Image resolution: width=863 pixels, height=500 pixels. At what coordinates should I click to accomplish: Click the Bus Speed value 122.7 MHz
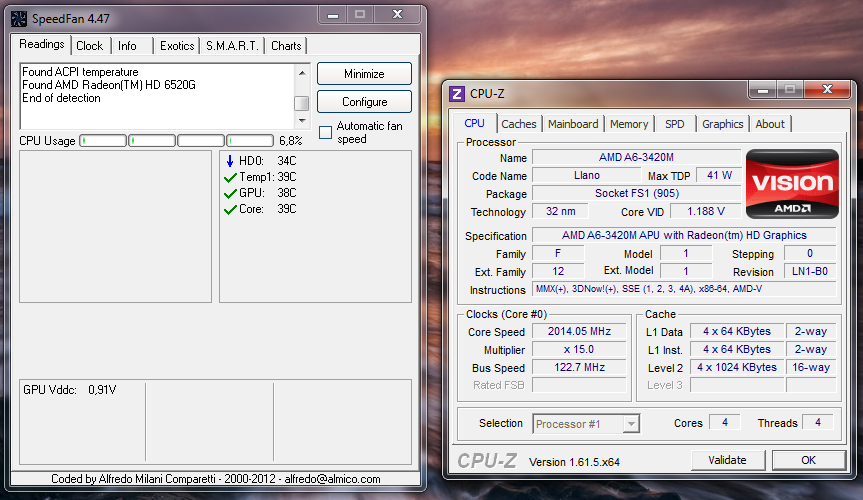click(x=579, y=367)
